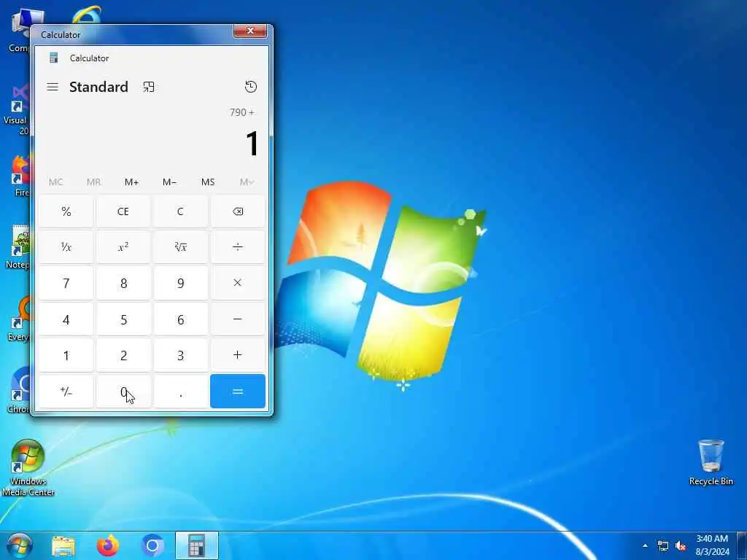
Task: Click digit 0 key
Action: 123,392
